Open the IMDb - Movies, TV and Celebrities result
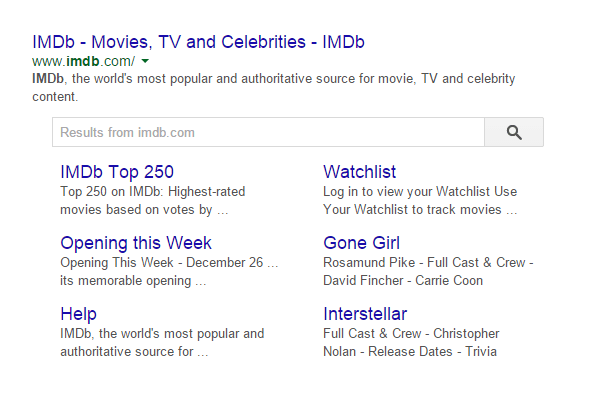This screenshot has height=400, width=600. pos(198,42)
